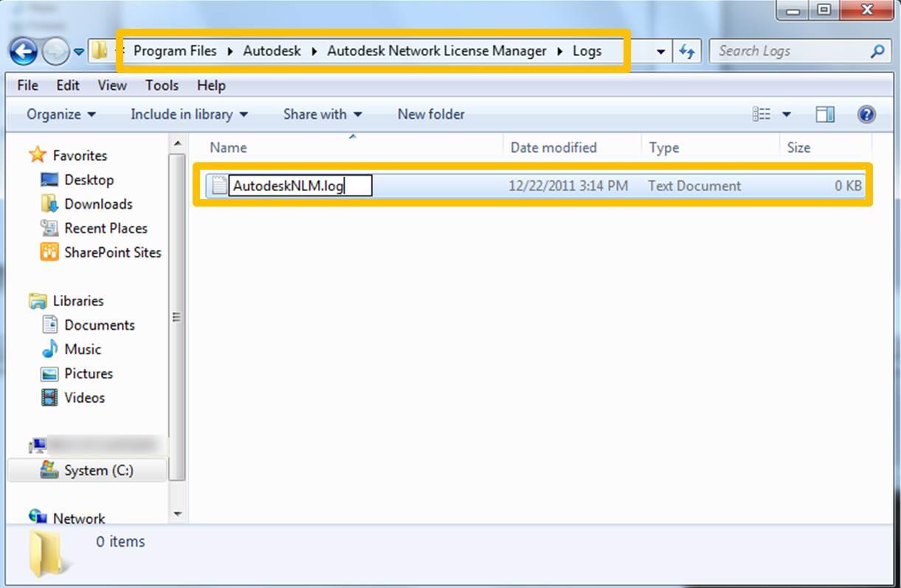This screenshot has width=901, height=588.
Task: Open the View menu
Action: tap(112, 86)
